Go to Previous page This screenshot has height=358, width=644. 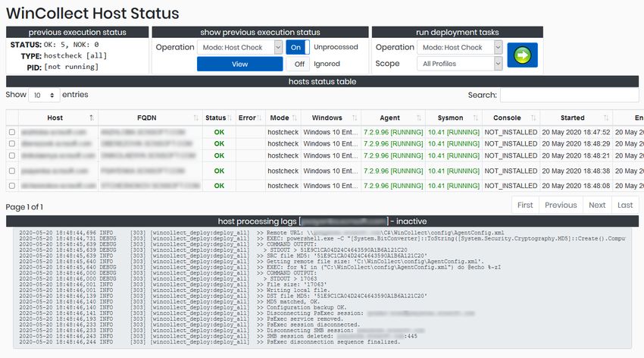point(561,205)
